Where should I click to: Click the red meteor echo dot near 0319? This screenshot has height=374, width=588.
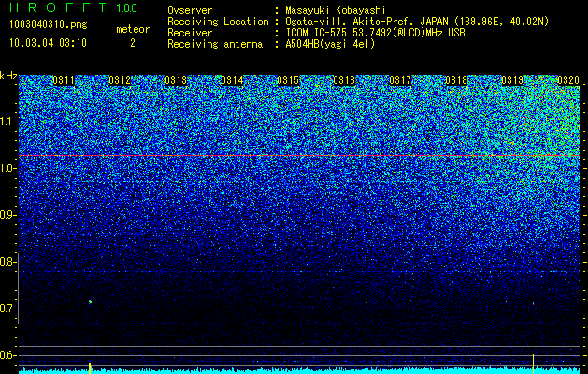pyautogui.click(x=533, y=304)
